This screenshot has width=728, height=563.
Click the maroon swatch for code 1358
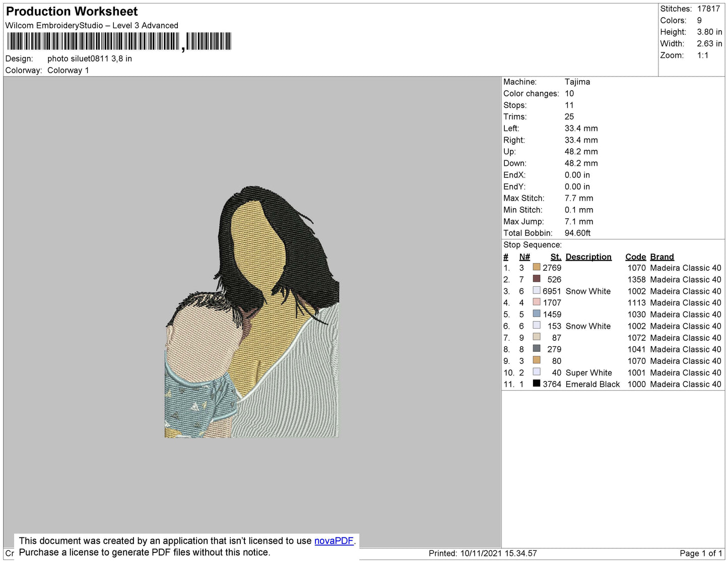[537, 279]
